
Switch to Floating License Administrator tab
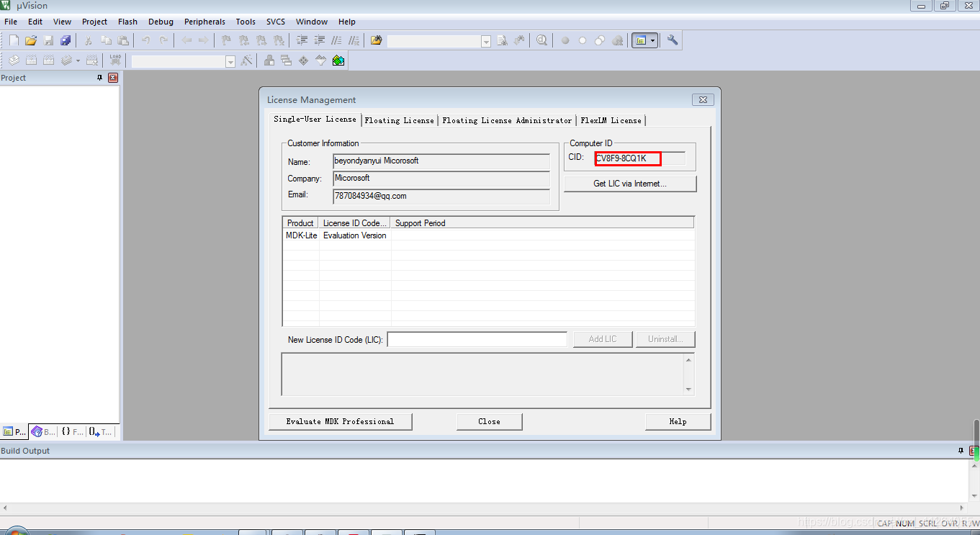tap(507, 120)
